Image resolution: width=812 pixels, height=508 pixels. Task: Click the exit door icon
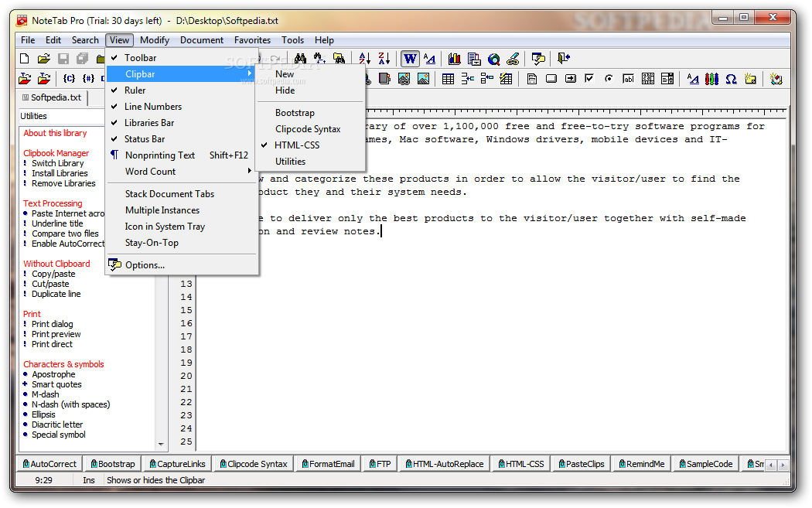564,59
